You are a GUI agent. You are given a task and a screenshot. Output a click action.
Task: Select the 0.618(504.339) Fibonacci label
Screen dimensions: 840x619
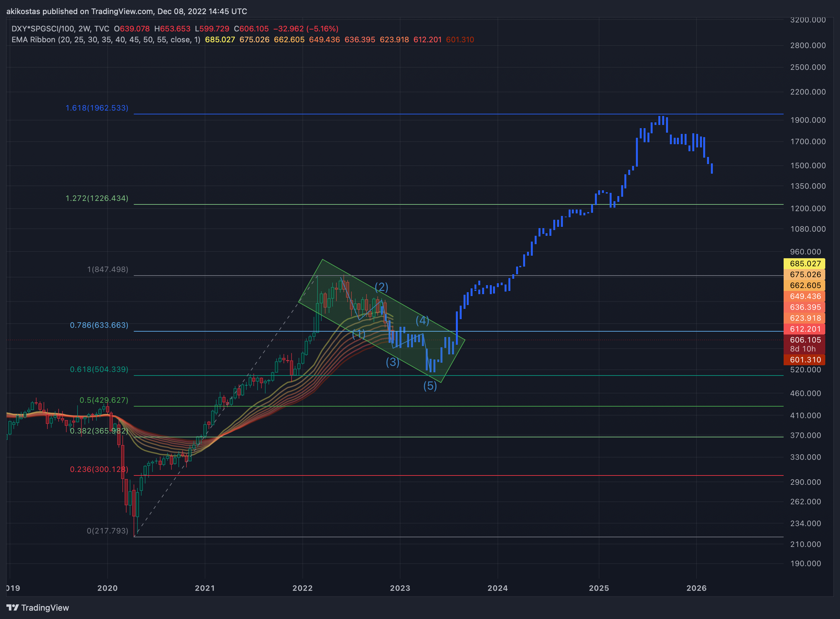click(x=99, y=369)
